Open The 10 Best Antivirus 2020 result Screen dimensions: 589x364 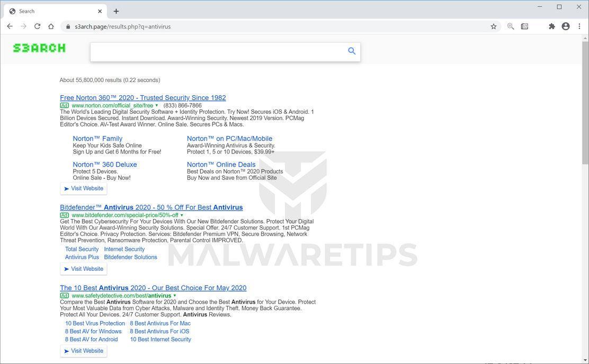pyautogui.click(x=153, y=288)
